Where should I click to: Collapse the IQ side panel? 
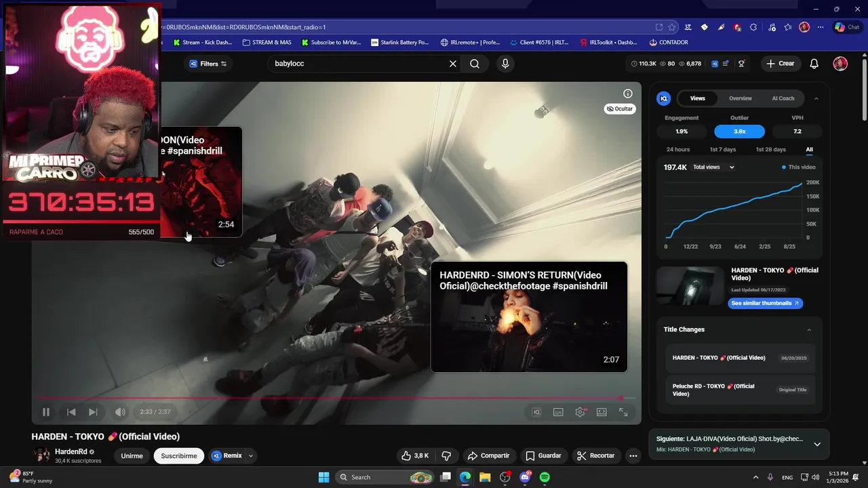[x=816, y=98]
